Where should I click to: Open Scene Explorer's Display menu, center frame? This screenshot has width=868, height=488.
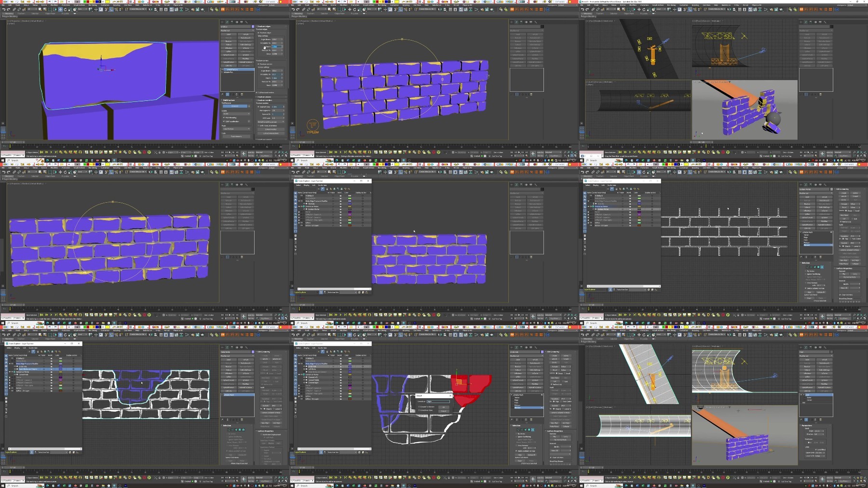(307, 185)
